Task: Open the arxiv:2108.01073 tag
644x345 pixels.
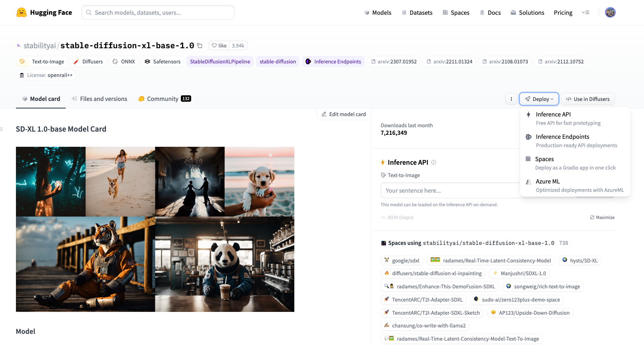Action: click(x=505, y=61)
